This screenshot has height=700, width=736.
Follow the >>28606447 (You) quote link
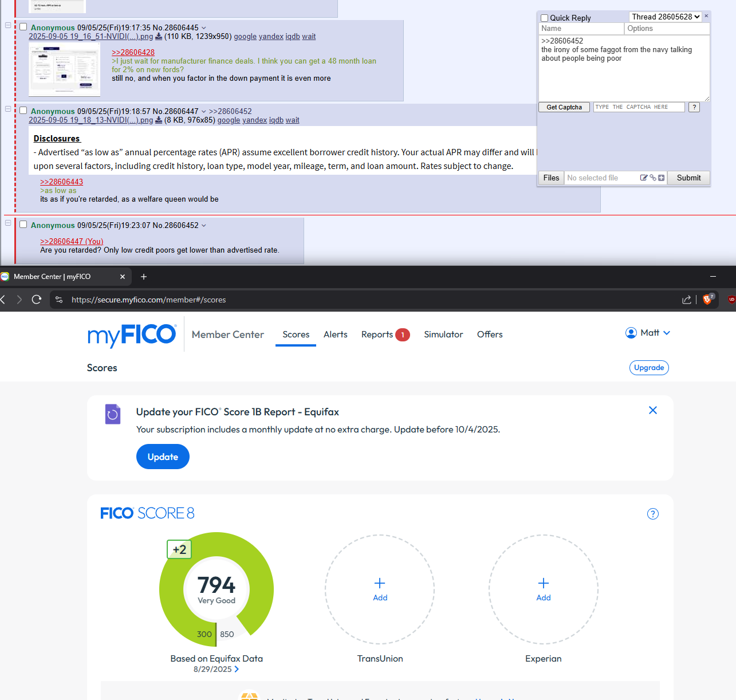(x=72, y=242)
